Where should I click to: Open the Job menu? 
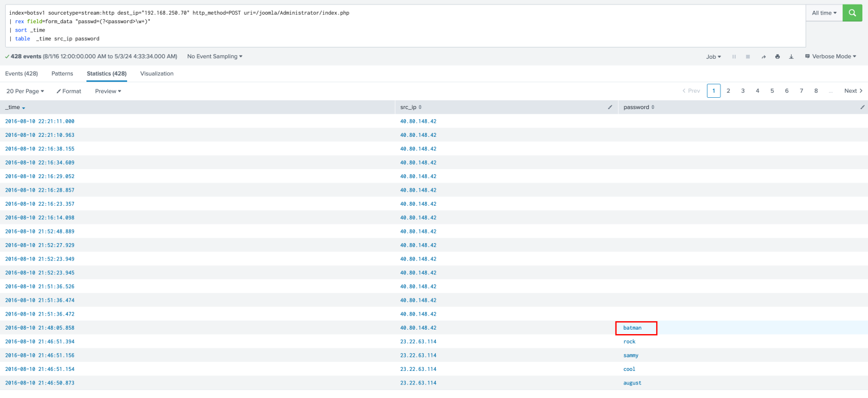coord(713,57)
